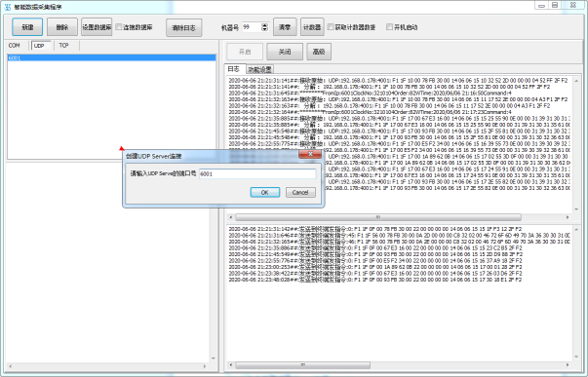
Task: Switch to the COM tab
Action: [x=15, y=46]
